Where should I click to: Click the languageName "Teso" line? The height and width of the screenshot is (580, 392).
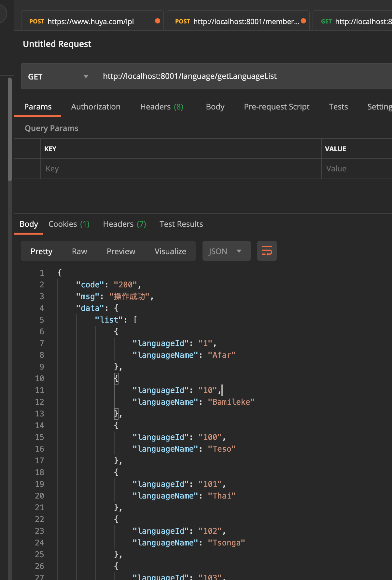tap(184, 449)
